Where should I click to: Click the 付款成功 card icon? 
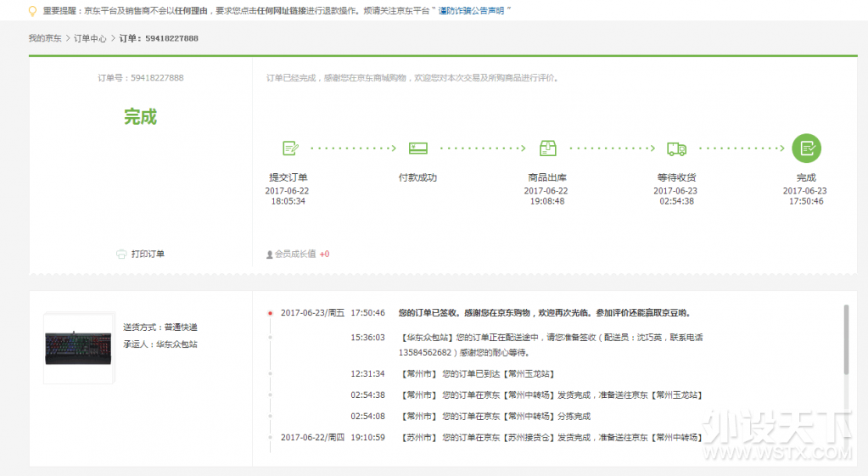[417, 148]
